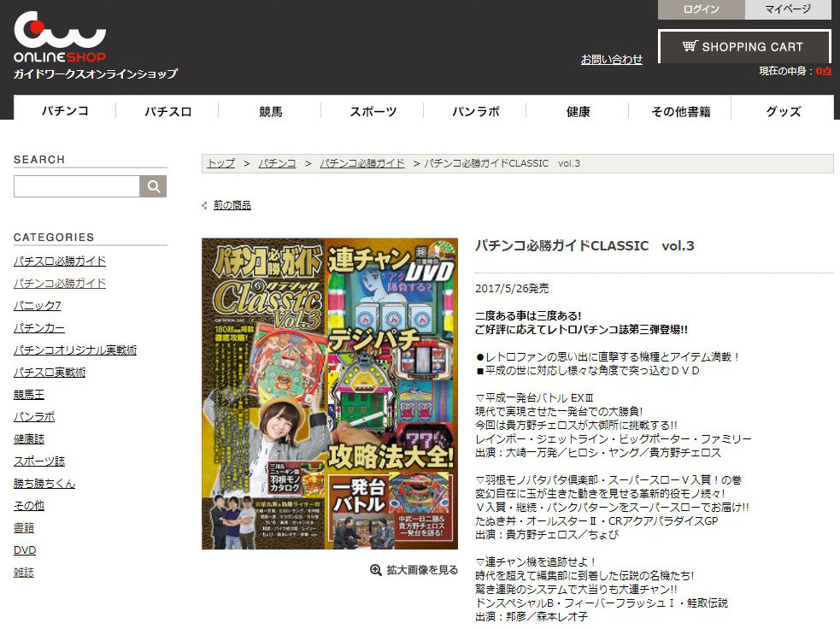
Task: Click the release date 2017/5/26発売
Action: click(512, 288)
